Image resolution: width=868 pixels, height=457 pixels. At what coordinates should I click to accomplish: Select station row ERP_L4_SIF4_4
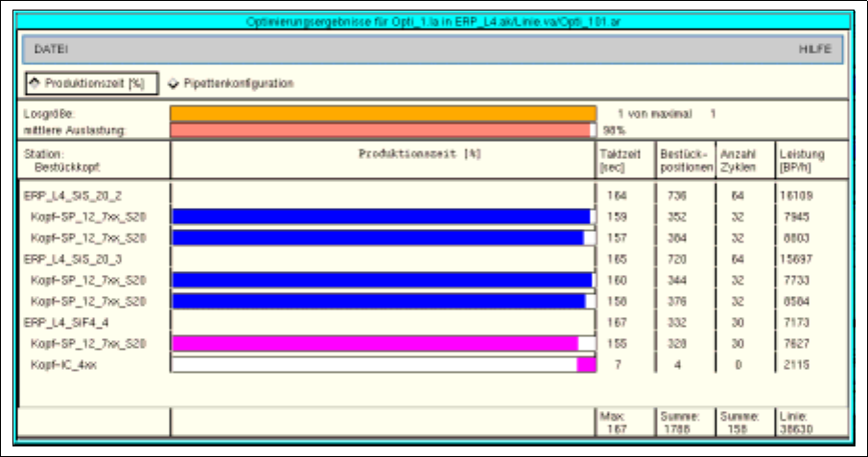click(x=66, y=323)
